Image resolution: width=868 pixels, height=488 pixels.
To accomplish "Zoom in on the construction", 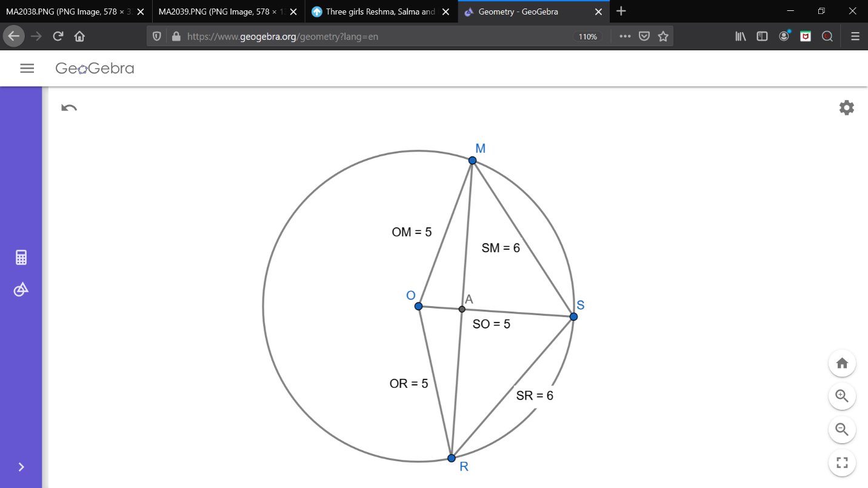I will pos(842,396).
